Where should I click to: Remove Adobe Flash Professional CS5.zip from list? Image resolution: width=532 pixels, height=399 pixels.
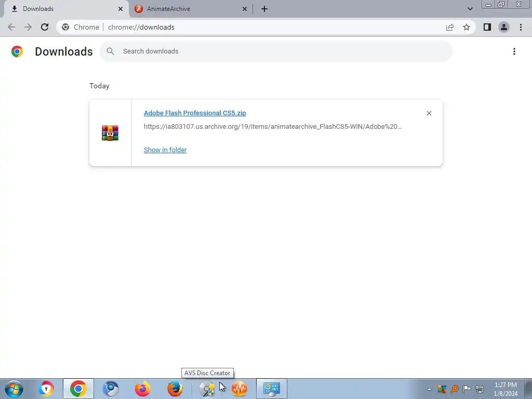point(429,113)
